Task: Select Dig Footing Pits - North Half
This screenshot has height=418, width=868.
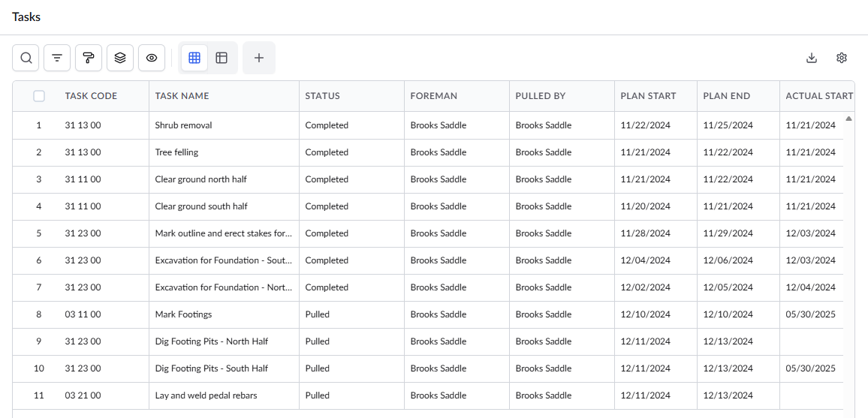Action: [212, 341]
